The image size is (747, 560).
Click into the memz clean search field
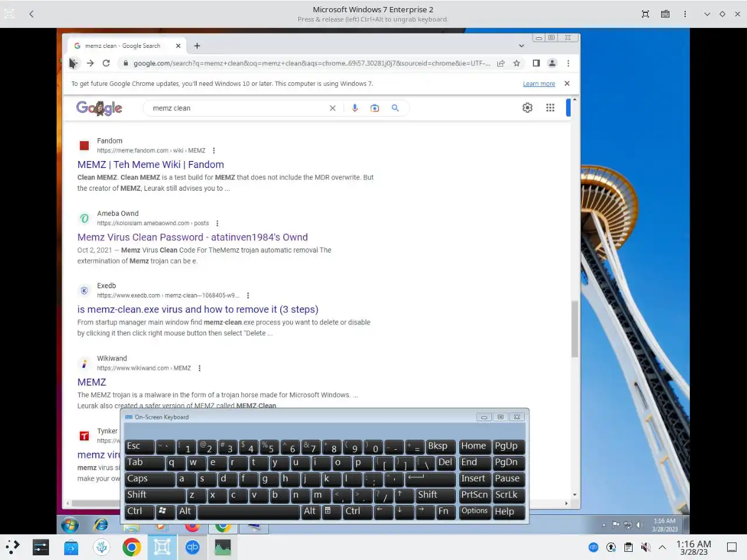[x=236, y=108]
